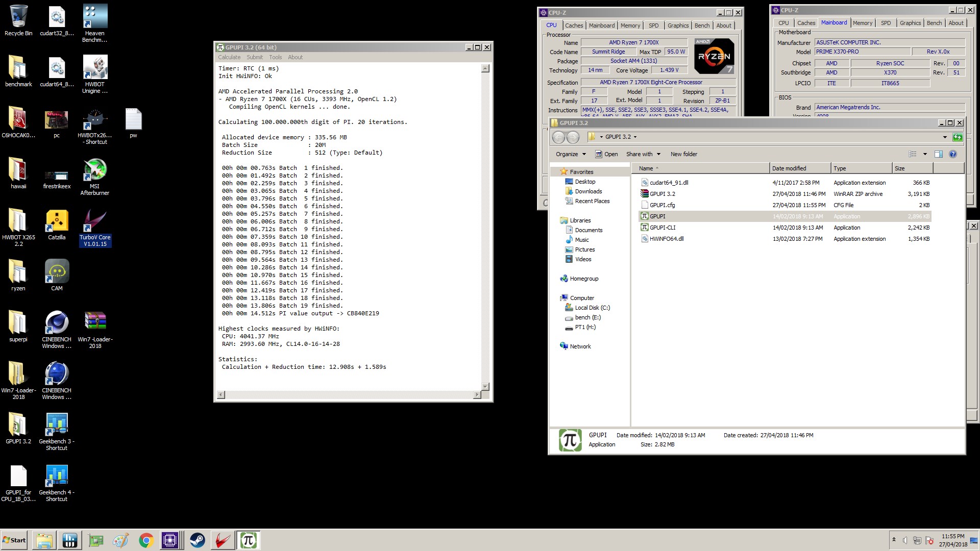Click the Explorer back navigation arrow

tap(559, 137)
